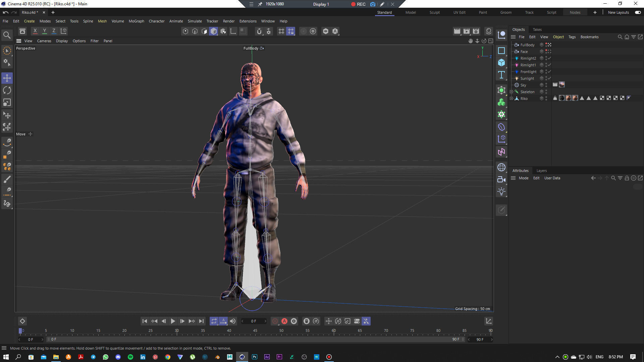Enable Autokeying red A button
Screen dimensions: 644x362
(284, 321)
